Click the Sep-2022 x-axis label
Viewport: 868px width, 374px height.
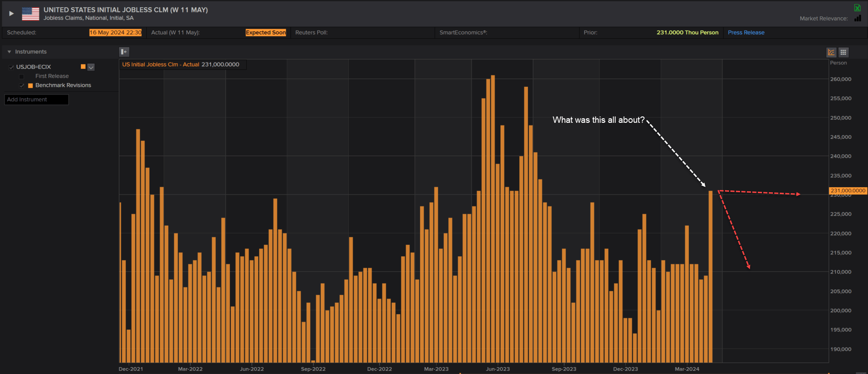[x=313, y=369]
